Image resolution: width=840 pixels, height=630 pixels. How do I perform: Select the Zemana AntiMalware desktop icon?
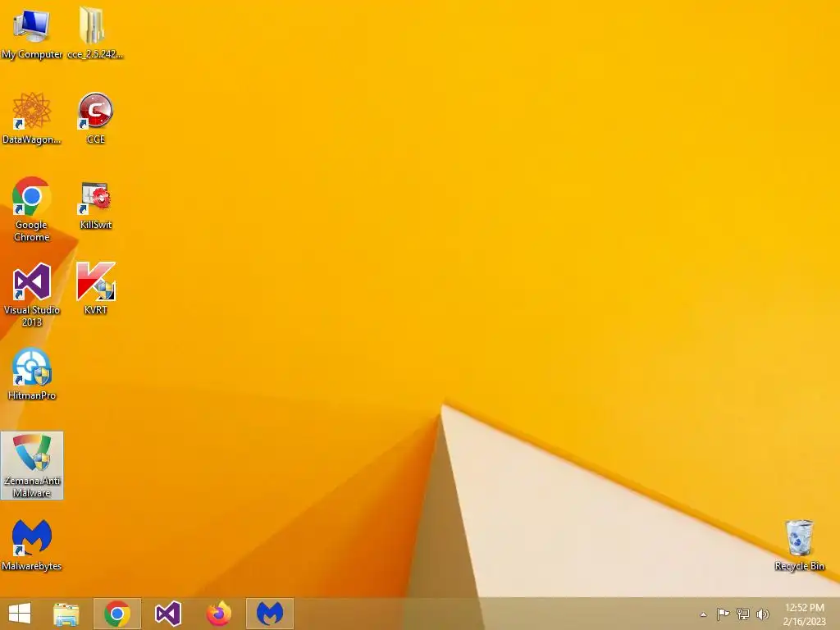pyautogui.click(x=32, y=466)
